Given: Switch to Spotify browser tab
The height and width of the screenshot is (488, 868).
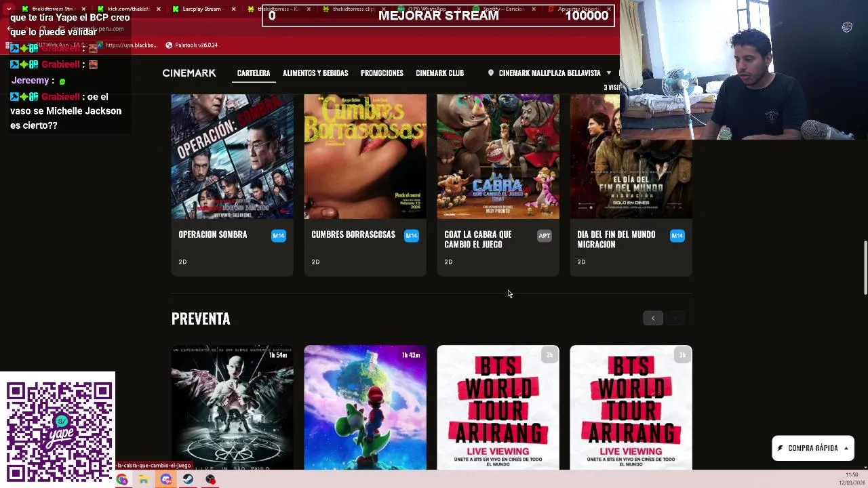Looking at the screenshot, I should click(x=505, y=9).
